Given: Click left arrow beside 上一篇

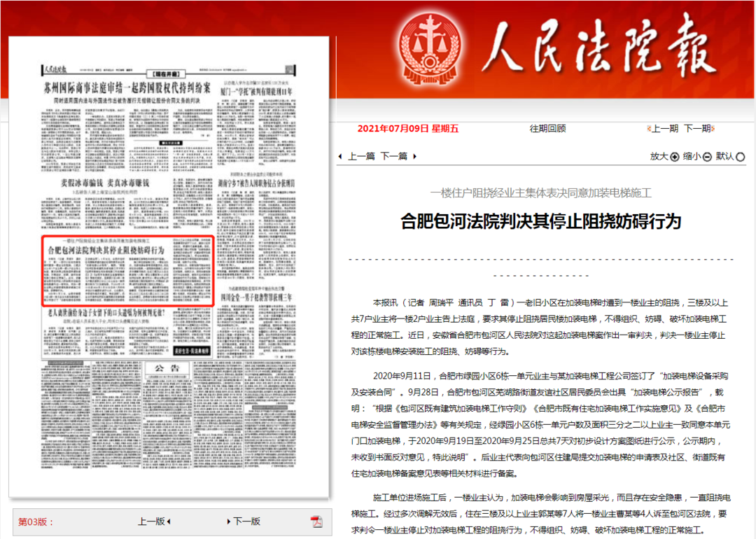Looking at the screenshot, I should pyautogui.click(x=340, y=156).
